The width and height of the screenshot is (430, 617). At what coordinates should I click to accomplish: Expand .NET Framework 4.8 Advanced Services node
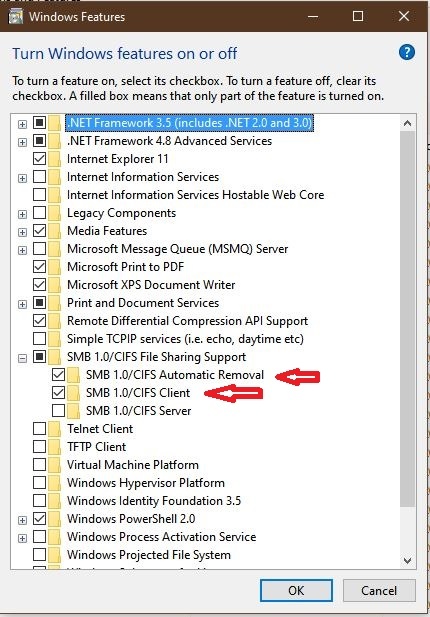[22, 142]
